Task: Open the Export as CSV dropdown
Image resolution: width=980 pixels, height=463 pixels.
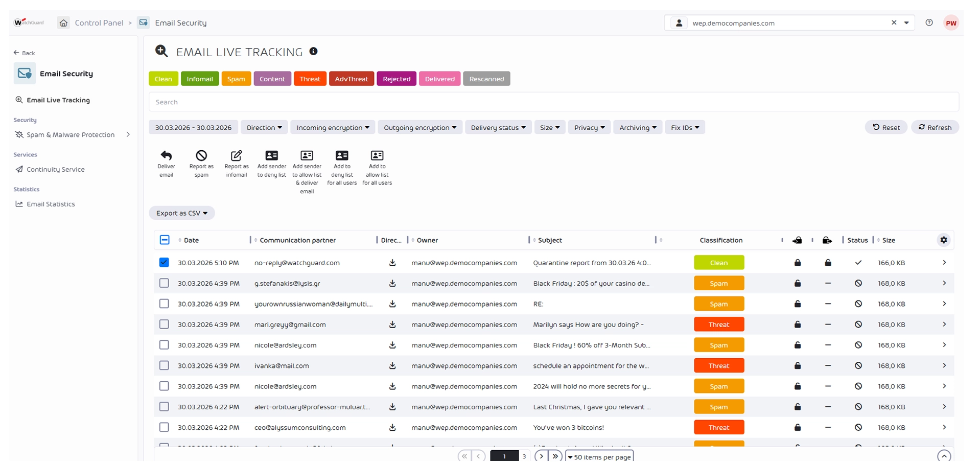Action: (181, 213)
